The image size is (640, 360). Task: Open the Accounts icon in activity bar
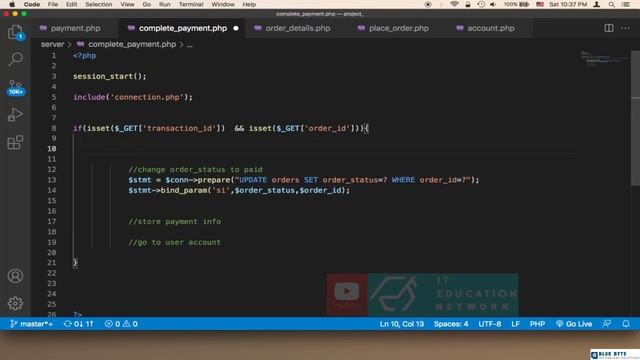click(x=15, y=276)
